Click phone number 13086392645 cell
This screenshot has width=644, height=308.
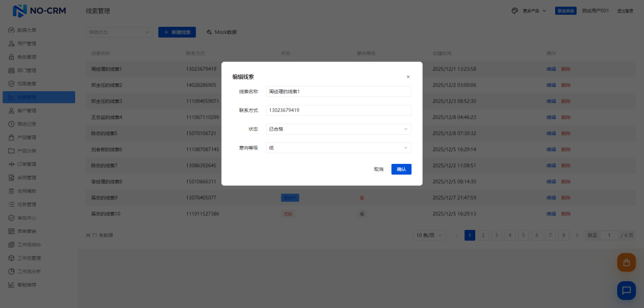(x=201, y=165)
